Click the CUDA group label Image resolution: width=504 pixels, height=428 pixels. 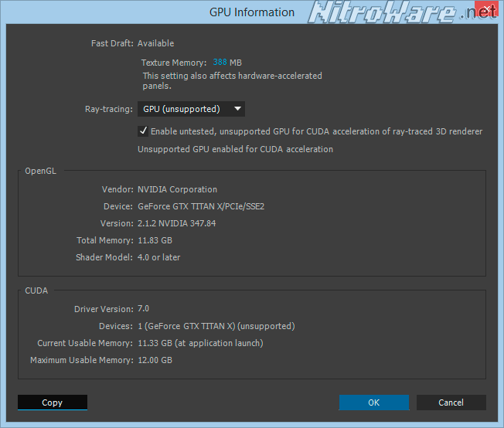[36, 290]
